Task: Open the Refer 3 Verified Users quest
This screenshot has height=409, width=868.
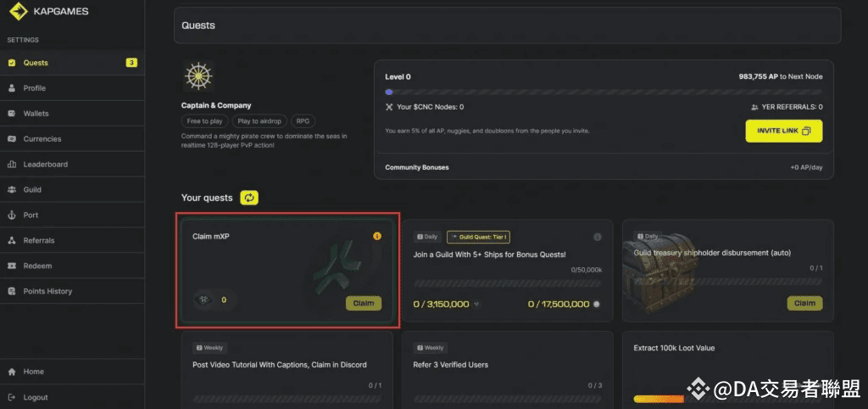Action: click(451, 365)
